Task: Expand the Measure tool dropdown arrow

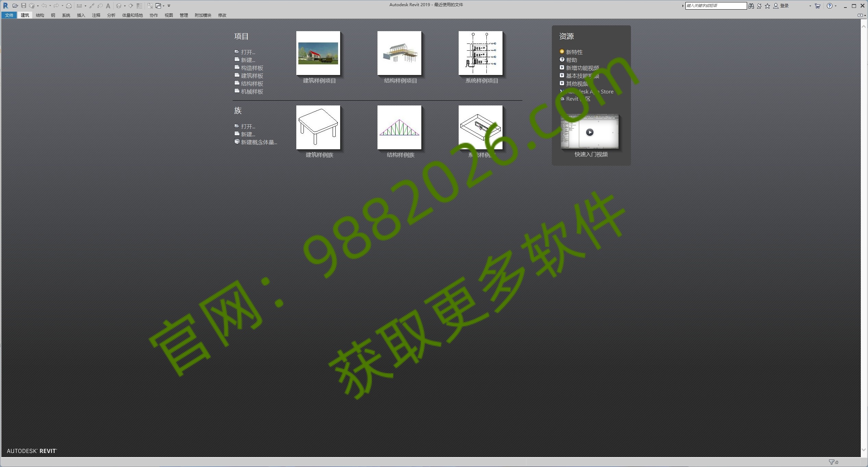Action: [85, 6]
